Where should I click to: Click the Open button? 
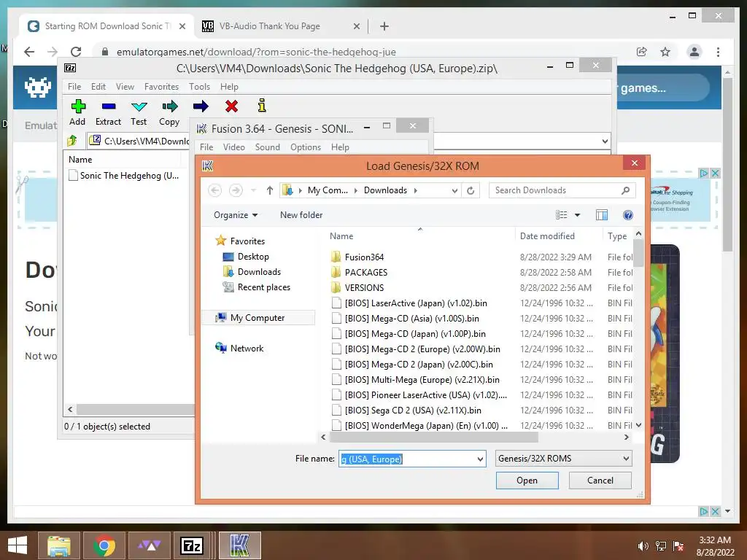point(527,481)
